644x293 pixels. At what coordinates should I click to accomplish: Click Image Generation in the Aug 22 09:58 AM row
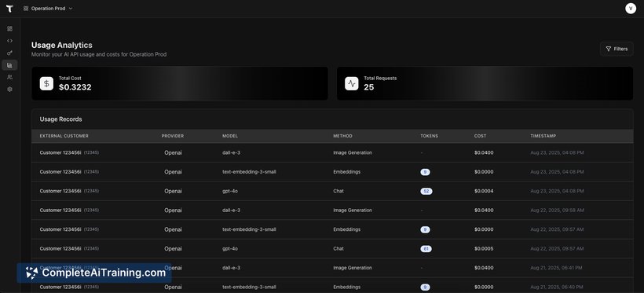(353, 211)
